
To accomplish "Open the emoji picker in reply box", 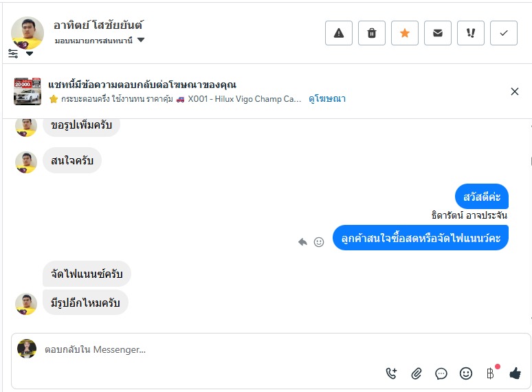I will point(466,373).
